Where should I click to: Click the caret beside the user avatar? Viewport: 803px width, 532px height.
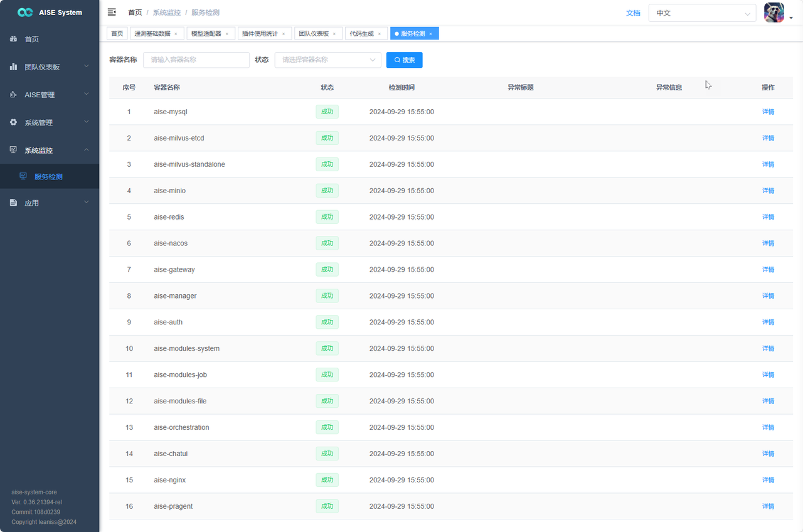point(790,18)
